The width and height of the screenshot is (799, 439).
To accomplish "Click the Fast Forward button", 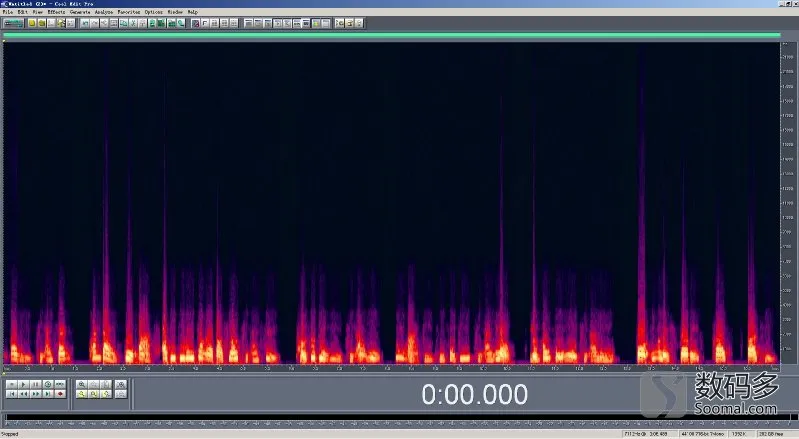I will click(36, 394).
